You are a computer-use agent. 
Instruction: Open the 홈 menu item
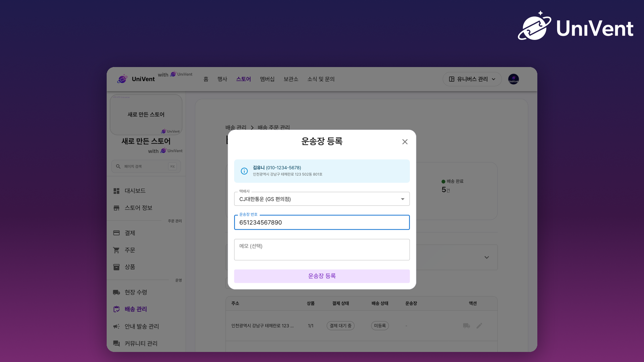pyautogui.click(x=206, y=79)
